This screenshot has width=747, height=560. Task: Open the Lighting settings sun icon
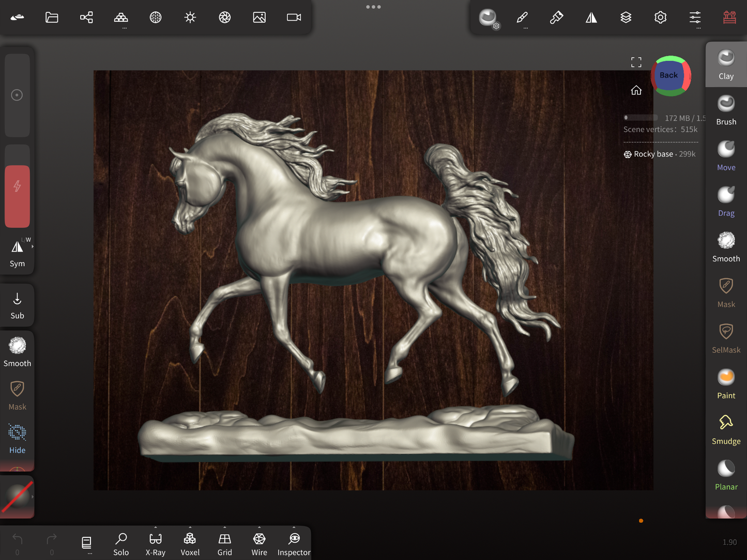pos(190,18)
